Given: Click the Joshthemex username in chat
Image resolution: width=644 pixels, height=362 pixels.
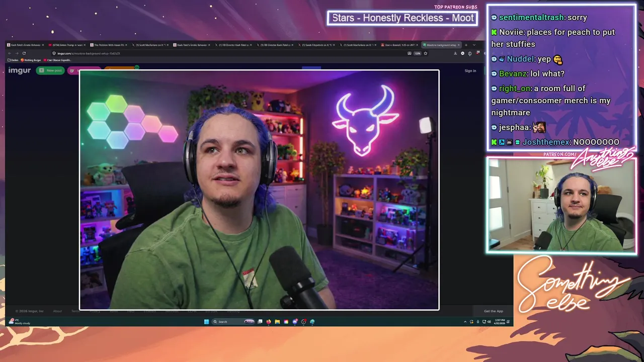Looking at the screenshot, I should click(546, 142).
